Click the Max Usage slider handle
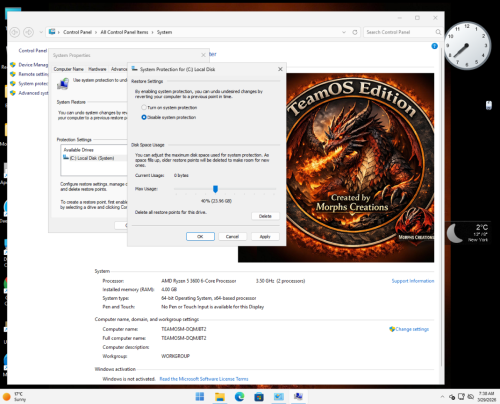Image resolution: width=500 pixels, height=404 pixels. (215, 189)
